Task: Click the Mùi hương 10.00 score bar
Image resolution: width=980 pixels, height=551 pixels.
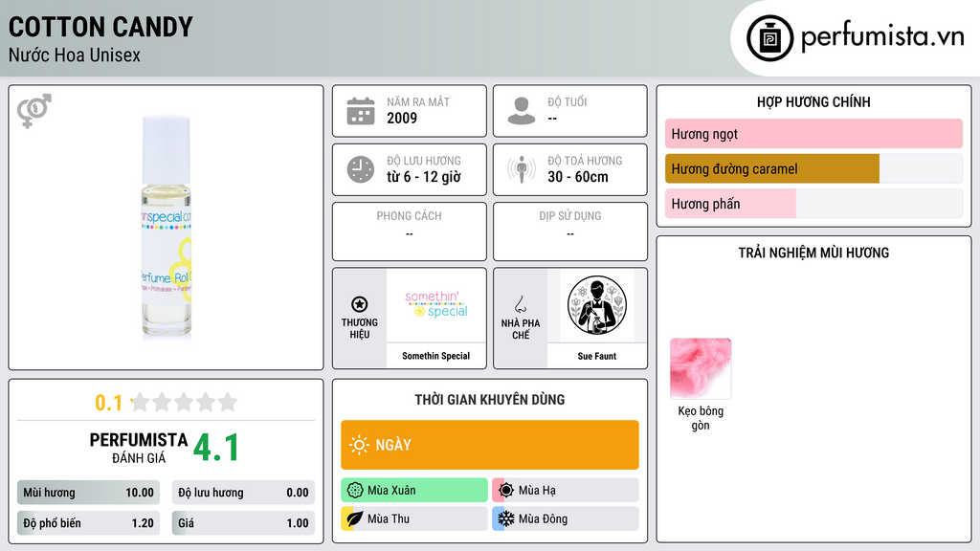Action: [x=88, y=493]
